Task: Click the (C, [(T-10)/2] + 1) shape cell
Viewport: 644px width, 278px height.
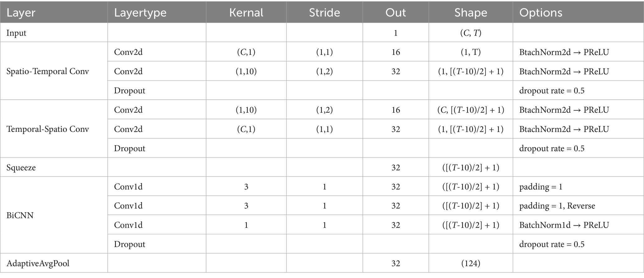Action: point(471,110)
